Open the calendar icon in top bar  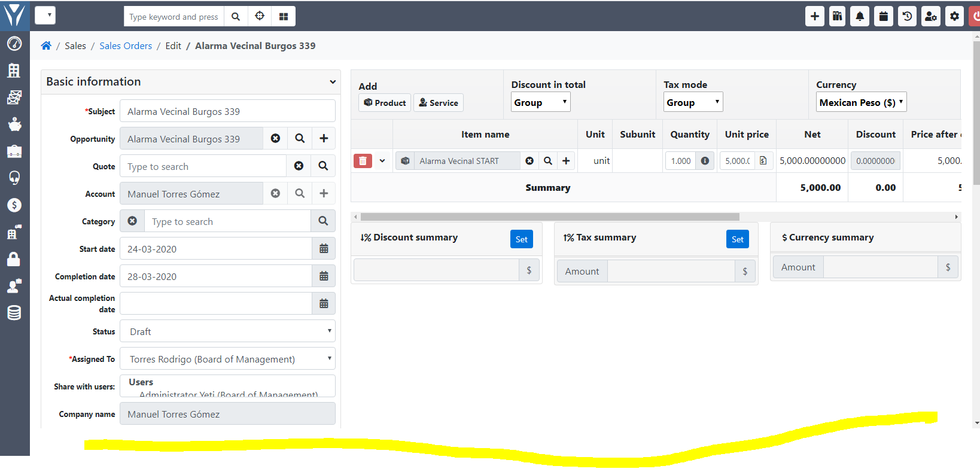(x=883, y=16)
